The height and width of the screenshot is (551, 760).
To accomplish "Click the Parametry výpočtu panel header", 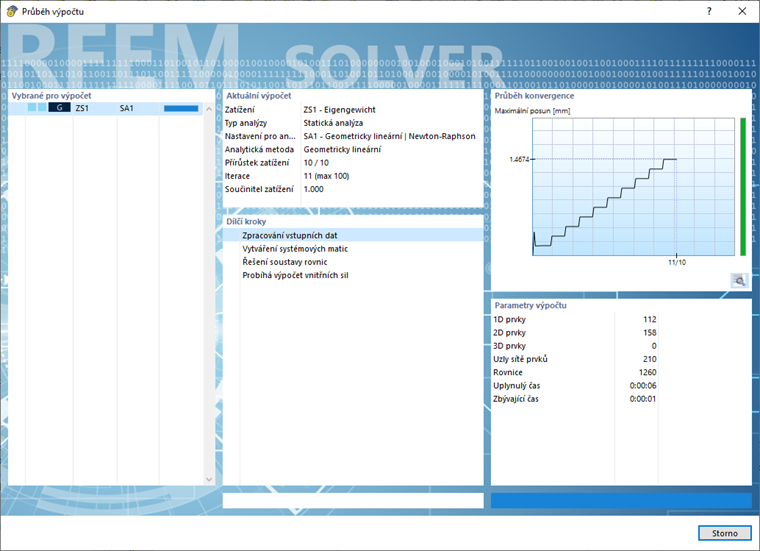I will tap(530, 305).
